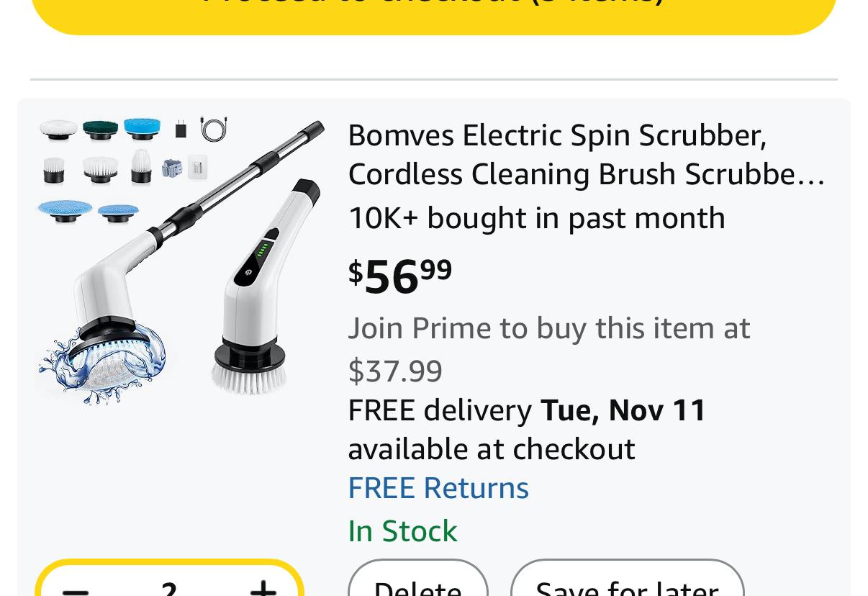This screenshot has width=868, height=596.
Task: Click the available at checkout text
Action: 491,449
